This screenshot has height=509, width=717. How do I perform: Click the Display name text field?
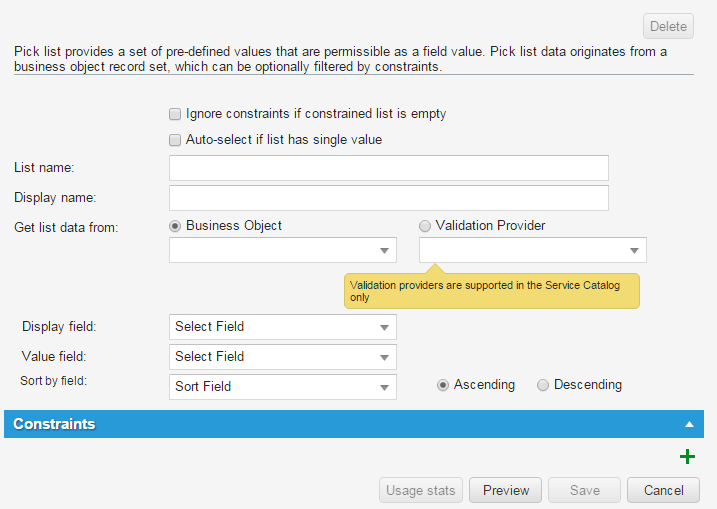click(389, 198)
